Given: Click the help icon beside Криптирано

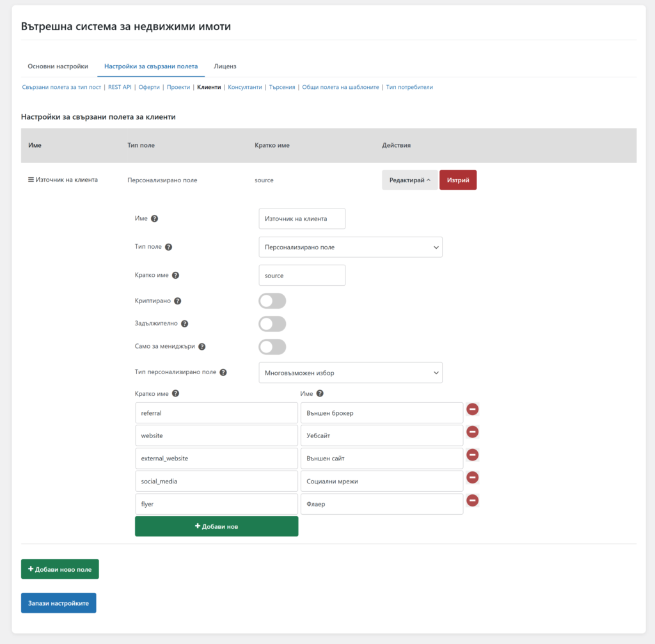Looking at the screenshot, I should point(178,301).
